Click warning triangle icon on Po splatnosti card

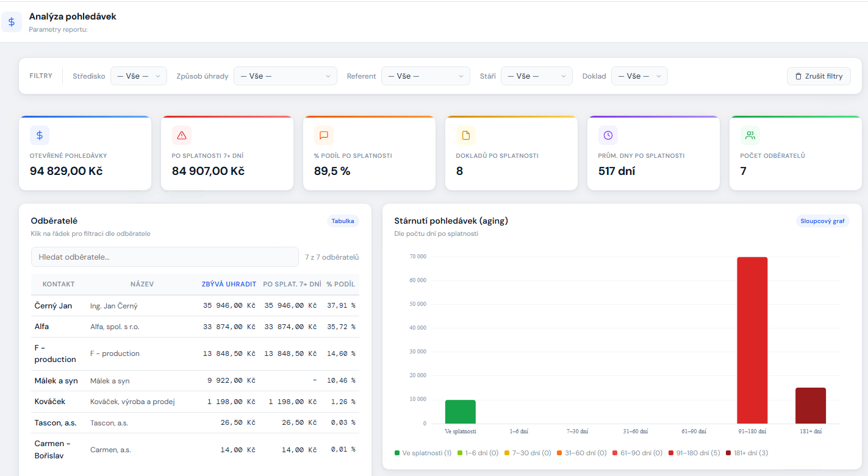(182, 135)
